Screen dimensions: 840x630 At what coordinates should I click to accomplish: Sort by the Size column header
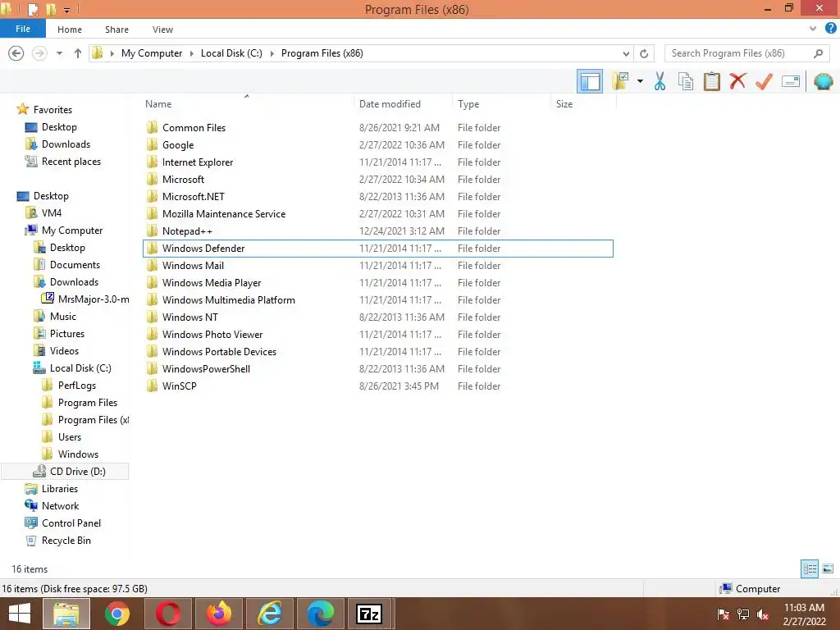[x=583, y=104]
